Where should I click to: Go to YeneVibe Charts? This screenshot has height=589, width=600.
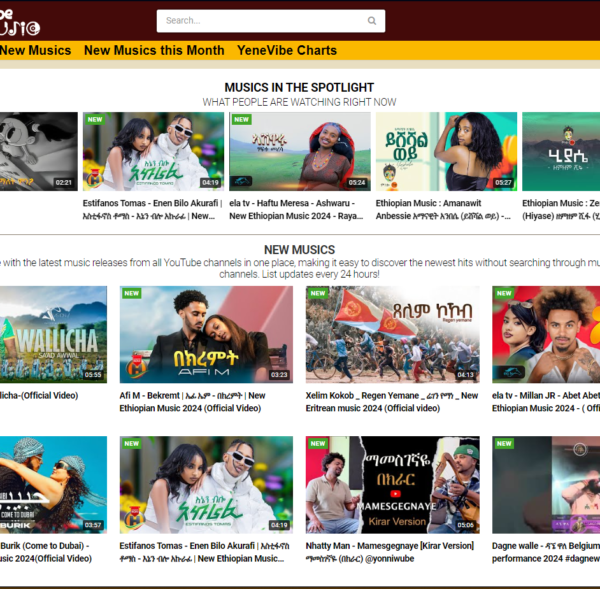click(287, 50)
